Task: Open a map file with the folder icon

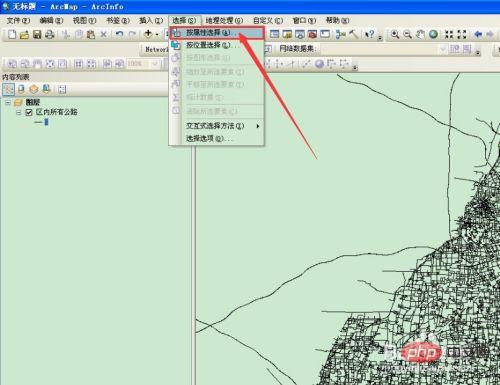Action: [24, 34]
